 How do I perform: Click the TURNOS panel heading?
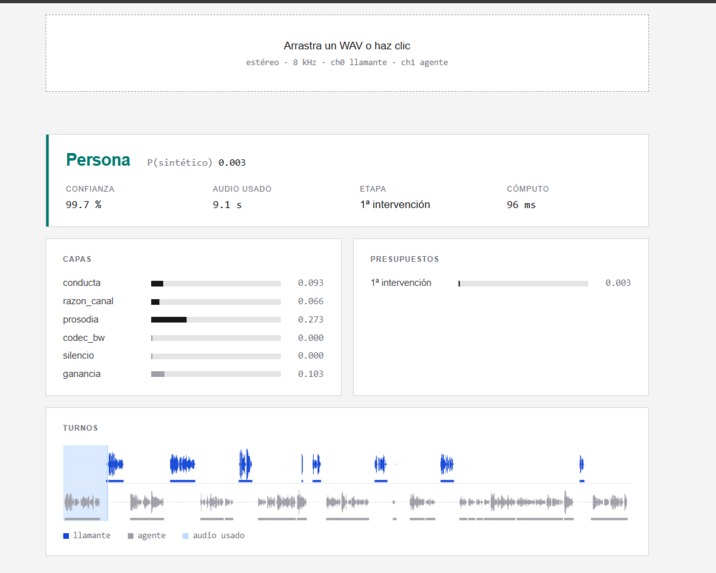pyautogui.click(x=80, y=428)
